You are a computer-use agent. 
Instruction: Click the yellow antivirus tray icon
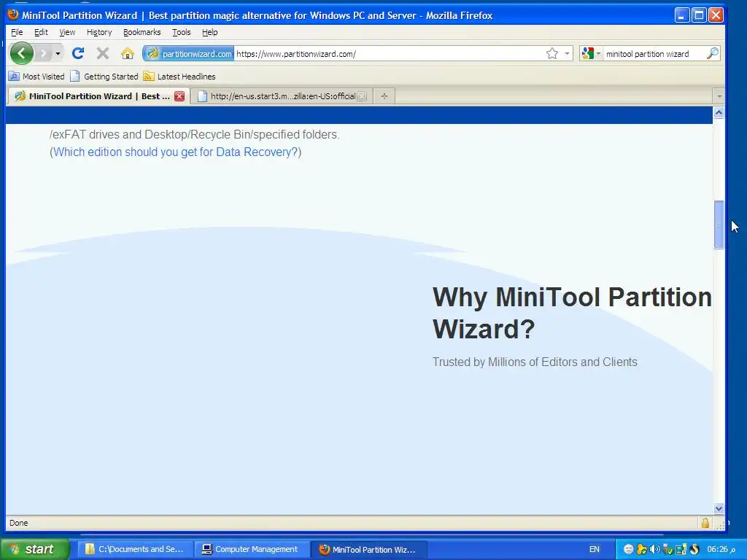coord(641,549)
